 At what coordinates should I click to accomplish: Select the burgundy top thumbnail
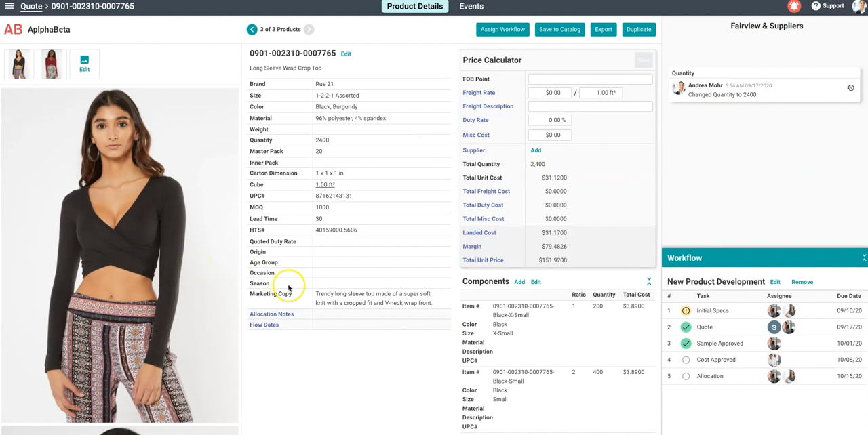[x=52, y=64]
